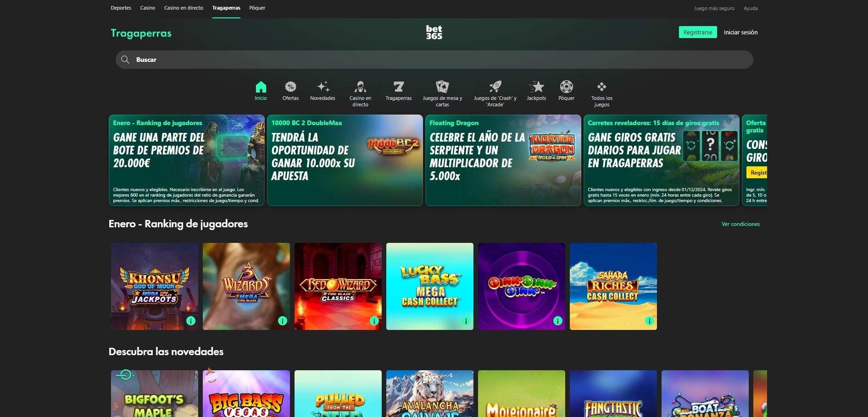The image size is (868, 417).
Task: Launch Khonsu God of Moon game
Action: (155, 286)
